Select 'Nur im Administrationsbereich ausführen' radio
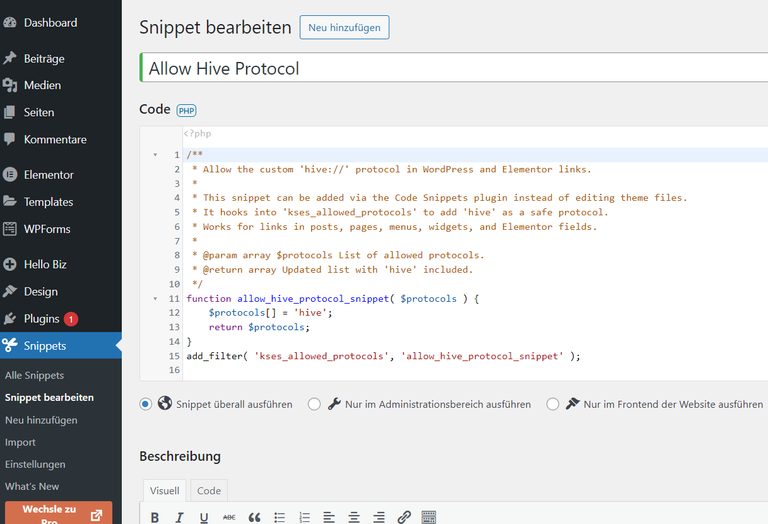768x524 pixels. [x=314, y=404]
